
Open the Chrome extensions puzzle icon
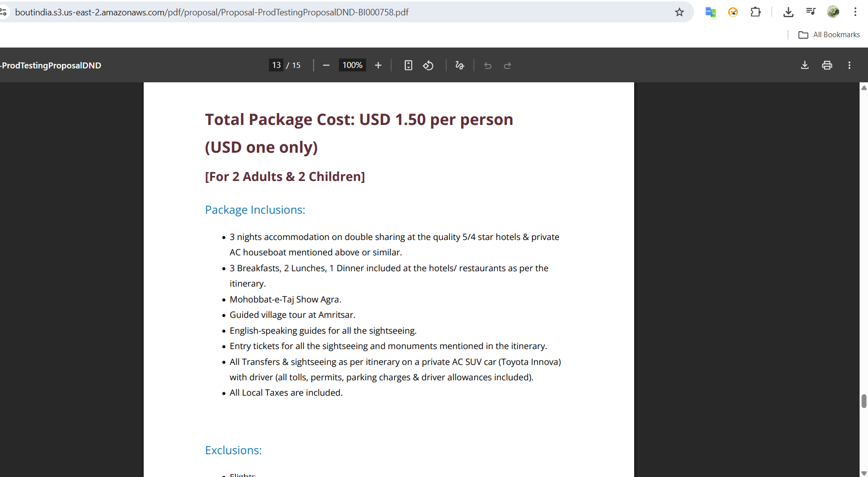click(756, 12)
